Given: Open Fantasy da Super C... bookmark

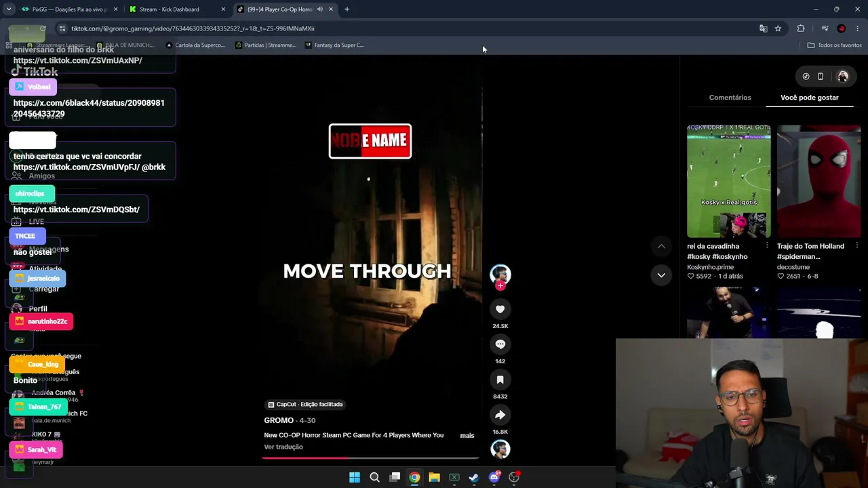Looking at the screenshot, I should (334, 45).
